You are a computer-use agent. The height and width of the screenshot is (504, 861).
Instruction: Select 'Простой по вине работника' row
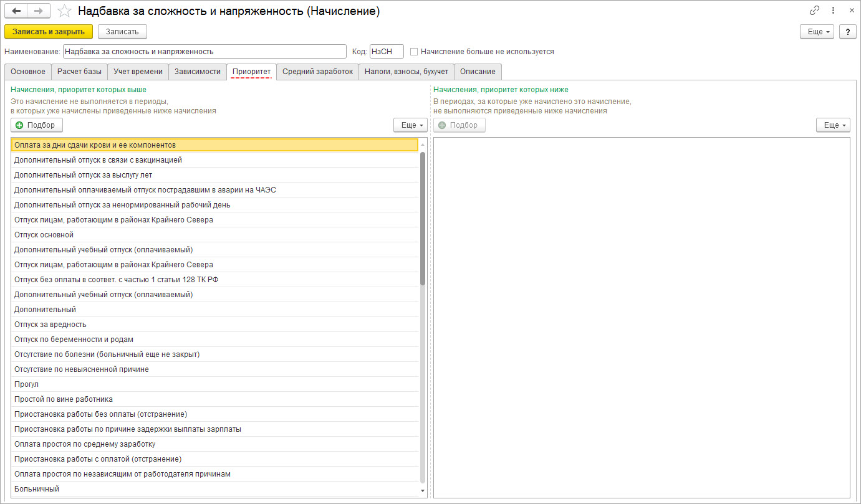(x=214, y=399)
